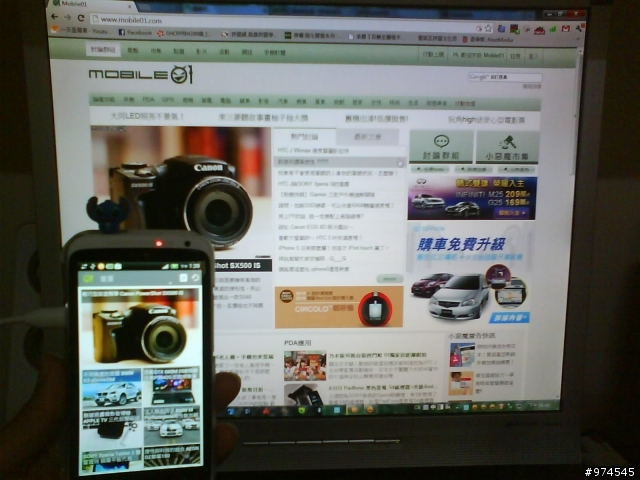Viewport: 640px width, 480px height.
Task: Select the highlighted first tab in the top green bar
Action: click(x=103, y=49)
